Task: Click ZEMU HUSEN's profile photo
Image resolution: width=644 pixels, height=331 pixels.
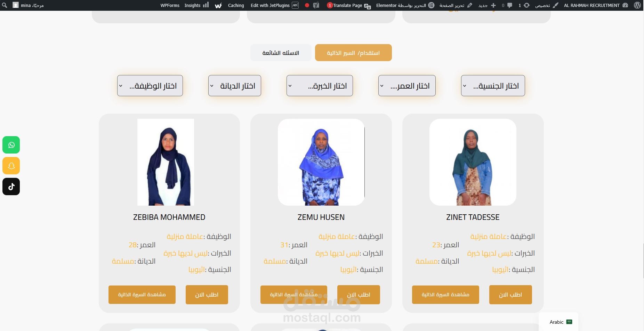Action: click(x=321, y=162)
